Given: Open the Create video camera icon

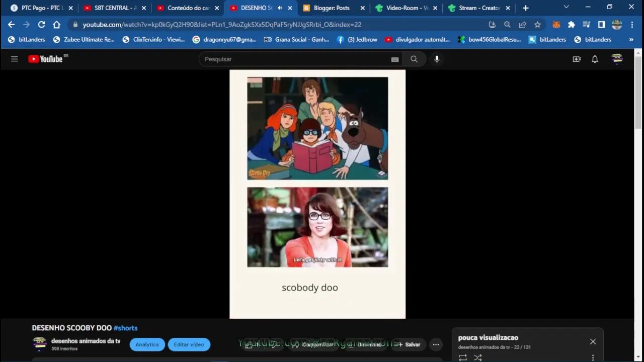Looking at the screenshot, I should click(577, 59).
